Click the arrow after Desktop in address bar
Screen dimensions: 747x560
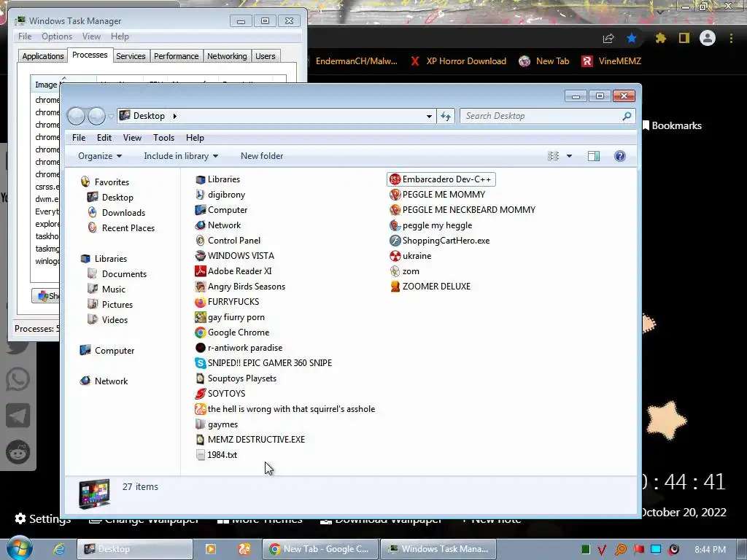175,116
